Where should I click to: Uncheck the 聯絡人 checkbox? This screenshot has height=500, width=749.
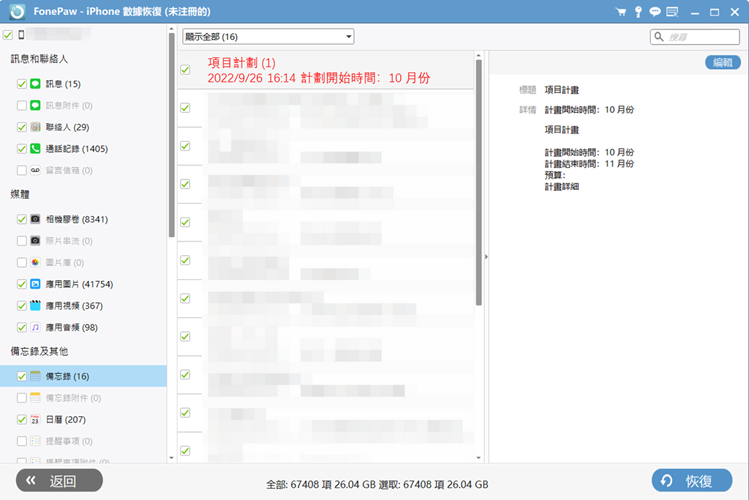22,128
